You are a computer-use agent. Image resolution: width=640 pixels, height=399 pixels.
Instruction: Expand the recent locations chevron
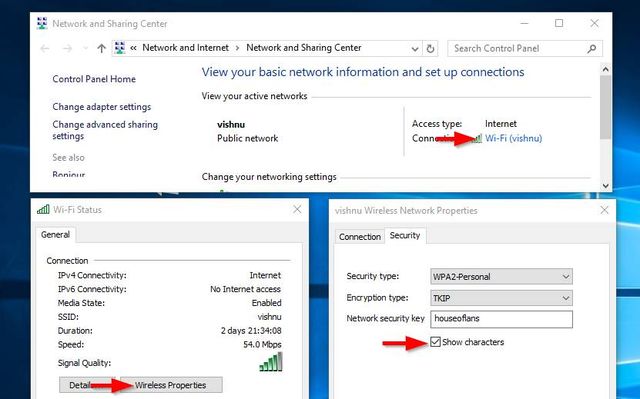[x=85, y=49]
